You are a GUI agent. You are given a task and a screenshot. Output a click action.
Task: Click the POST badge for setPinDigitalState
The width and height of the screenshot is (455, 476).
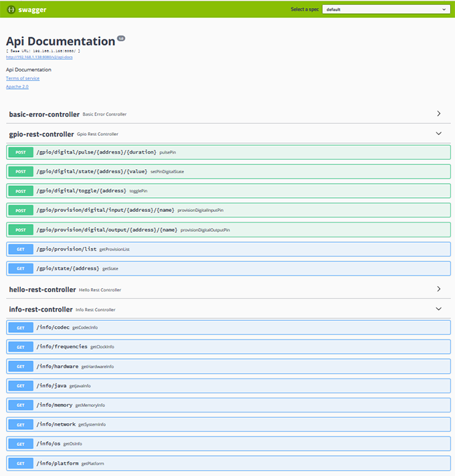[x=21, y=172]
